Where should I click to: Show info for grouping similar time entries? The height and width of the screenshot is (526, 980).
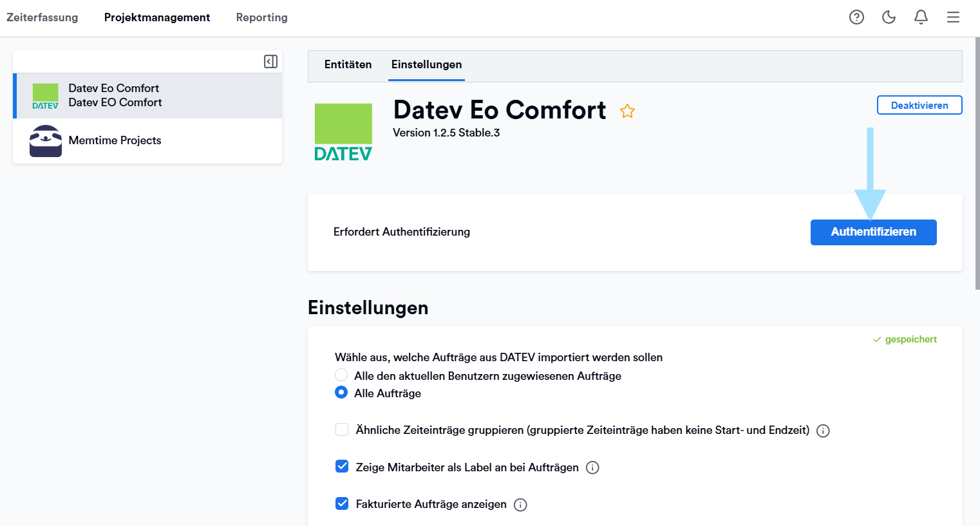[823, 431]
